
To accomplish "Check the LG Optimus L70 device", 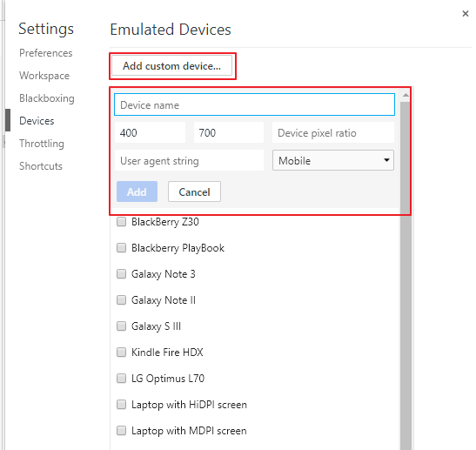I will [122, 379].
